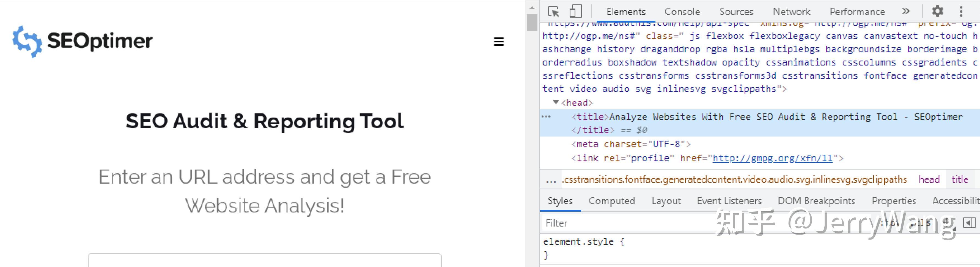The image size is (980, 267).
Task: Activate the inspect element picker icon
Action: (x=553, y=12)
